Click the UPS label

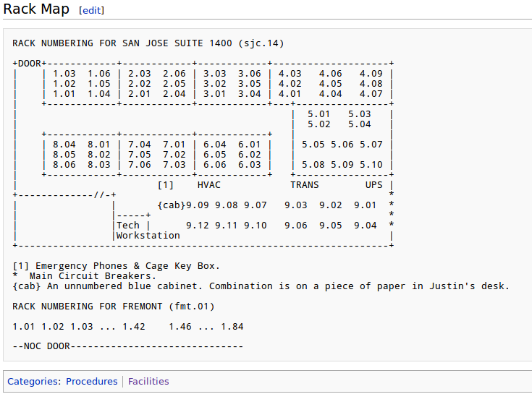374,185
